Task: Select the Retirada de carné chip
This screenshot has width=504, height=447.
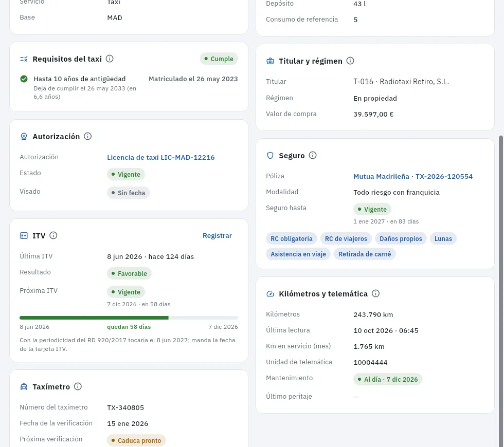Action: pos(365,254)
